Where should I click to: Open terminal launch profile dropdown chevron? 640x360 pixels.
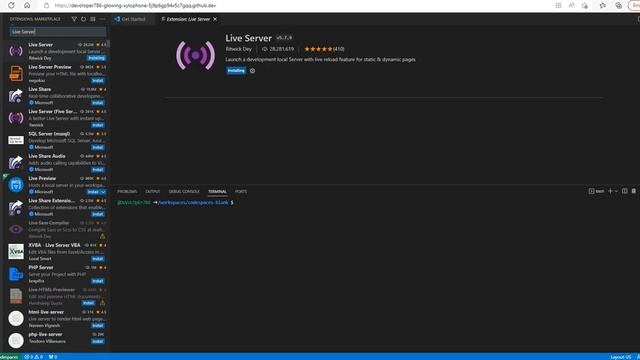click(x=616, y=191)
